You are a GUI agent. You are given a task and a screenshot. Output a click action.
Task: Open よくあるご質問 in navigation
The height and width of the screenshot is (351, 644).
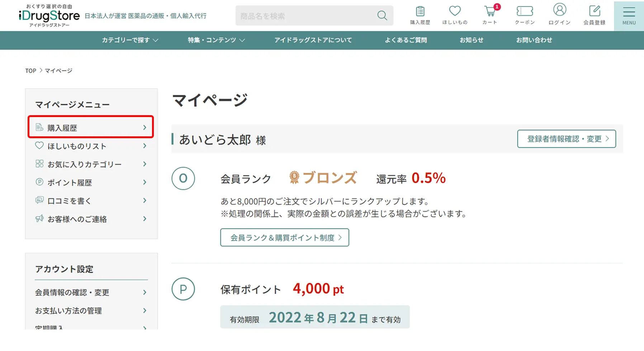click(406, 40)
